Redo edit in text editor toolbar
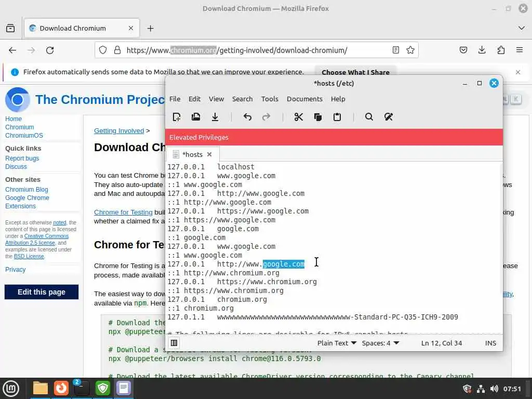Screen dimensions: 532x399 [267, 117]
